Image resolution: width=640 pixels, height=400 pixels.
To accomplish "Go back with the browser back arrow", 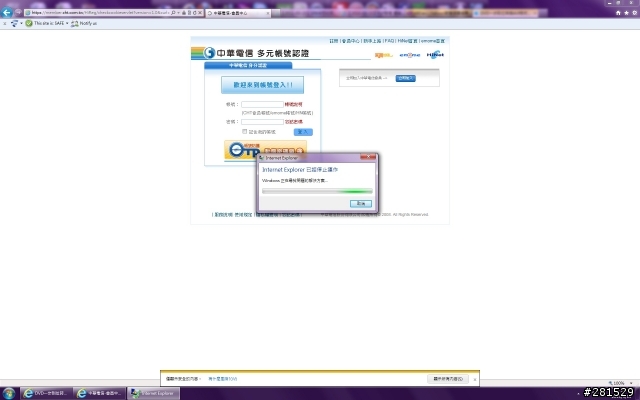I will (x=6, y=12).
